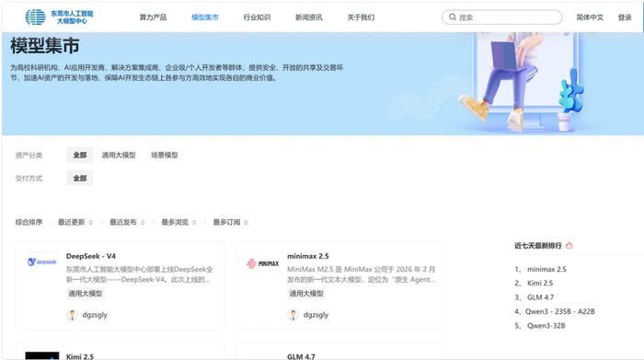
Task: Click the dgzsgly avatar under minimax 2.5
Action: click(x=293, y=315)
